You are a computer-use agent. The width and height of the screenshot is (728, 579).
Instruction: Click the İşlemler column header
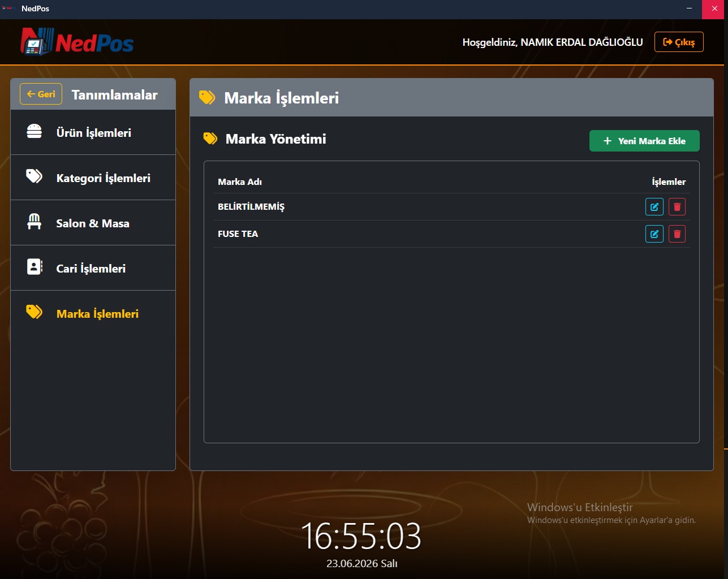tap(669, 182)
